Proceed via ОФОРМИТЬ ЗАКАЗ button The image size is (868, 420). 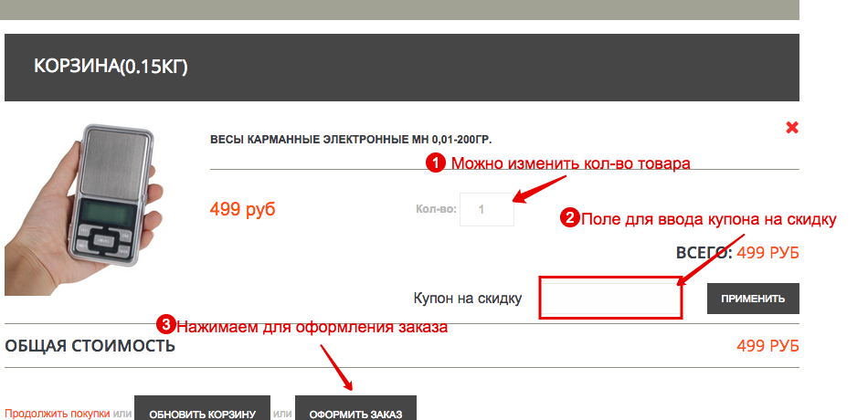point(355,411)
